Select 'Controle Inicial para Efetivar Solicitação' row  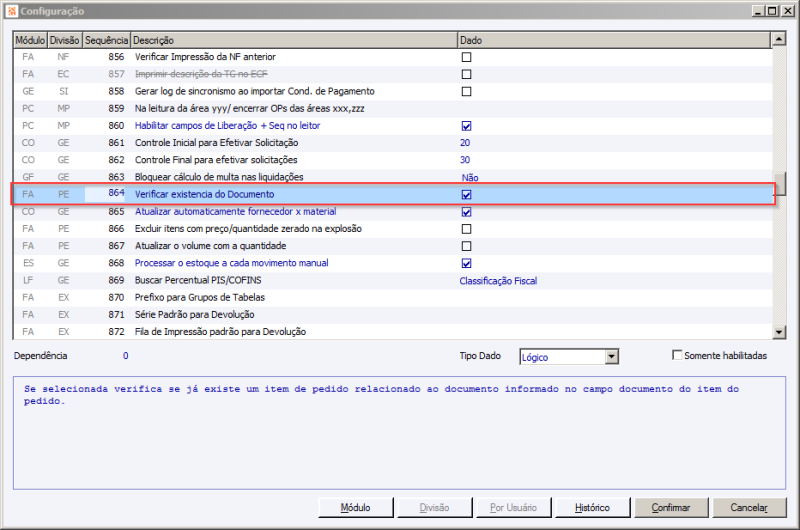(x=392, y=143)
